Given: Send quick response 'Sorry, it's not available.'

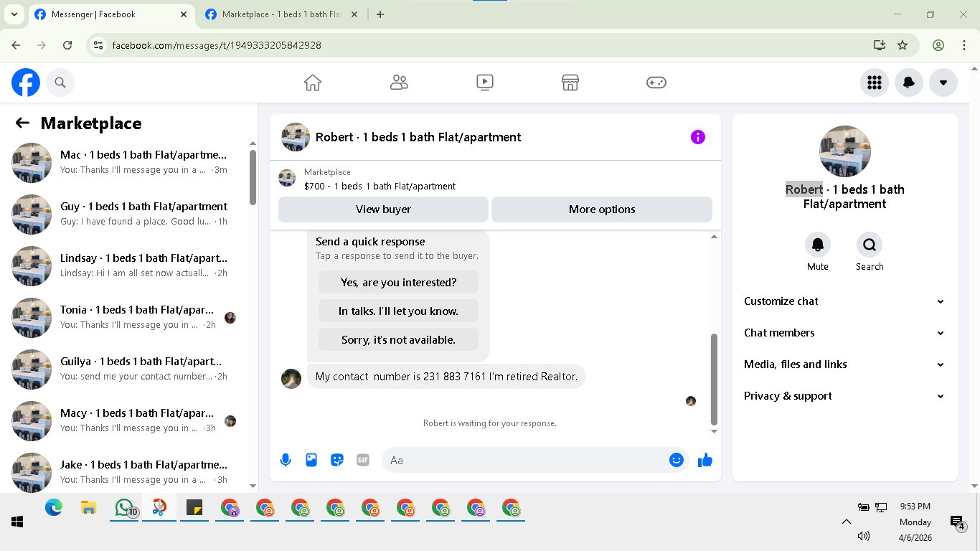Looking at the screenshot, I should (x=398, y=340).
